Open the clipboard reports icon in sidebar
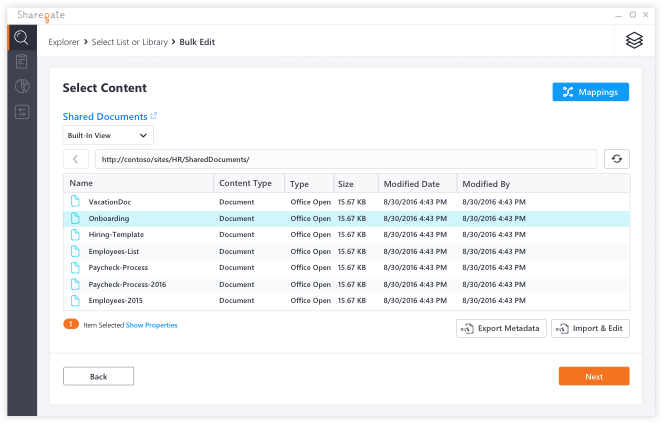This screenshot has height=424, width=662. click(22, 62)
